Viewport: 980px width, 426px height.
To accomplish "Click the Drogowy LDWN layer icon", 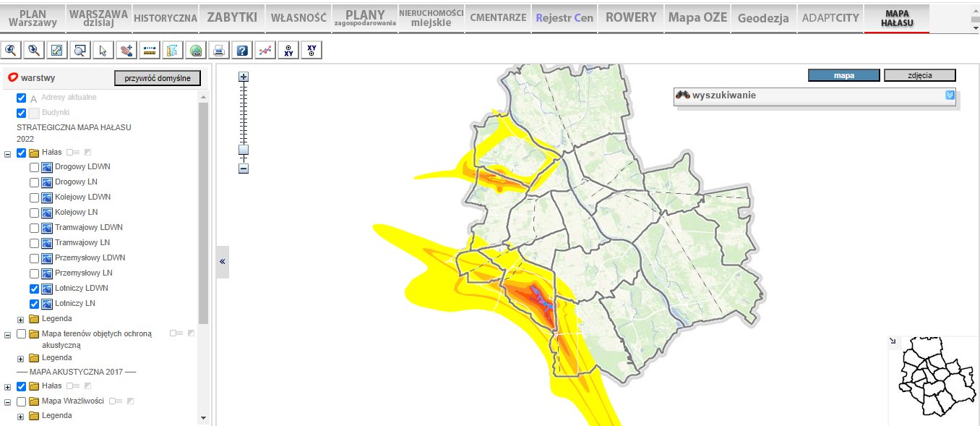I will point(47,167).
